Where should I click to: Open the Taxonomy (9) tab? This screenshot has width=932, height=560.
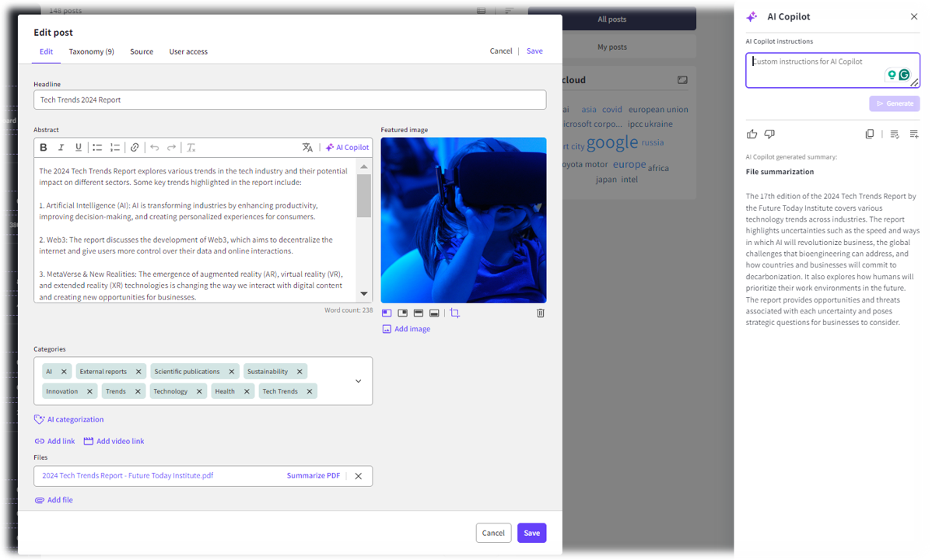point(91,52)
